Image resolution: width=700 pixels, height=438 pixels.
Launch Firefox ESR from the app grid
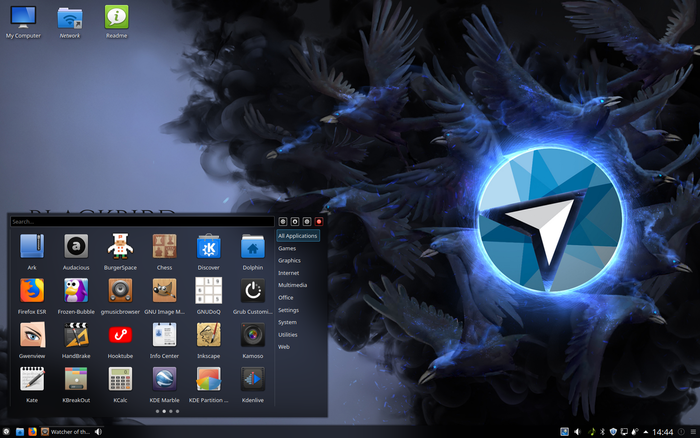32,296
